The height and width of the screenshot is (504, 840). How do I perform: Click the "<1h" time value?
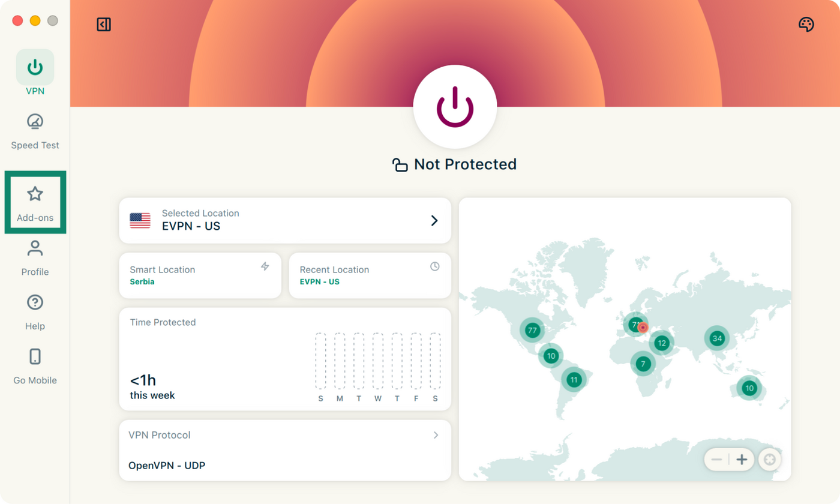pos(143,380)
